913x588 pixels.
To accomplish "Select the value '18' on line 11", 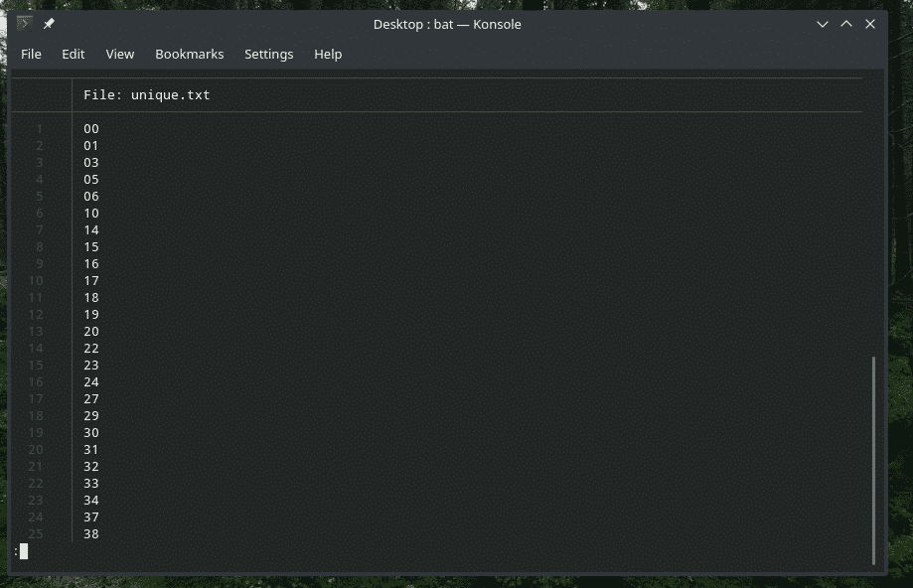I will click(91, 298).
